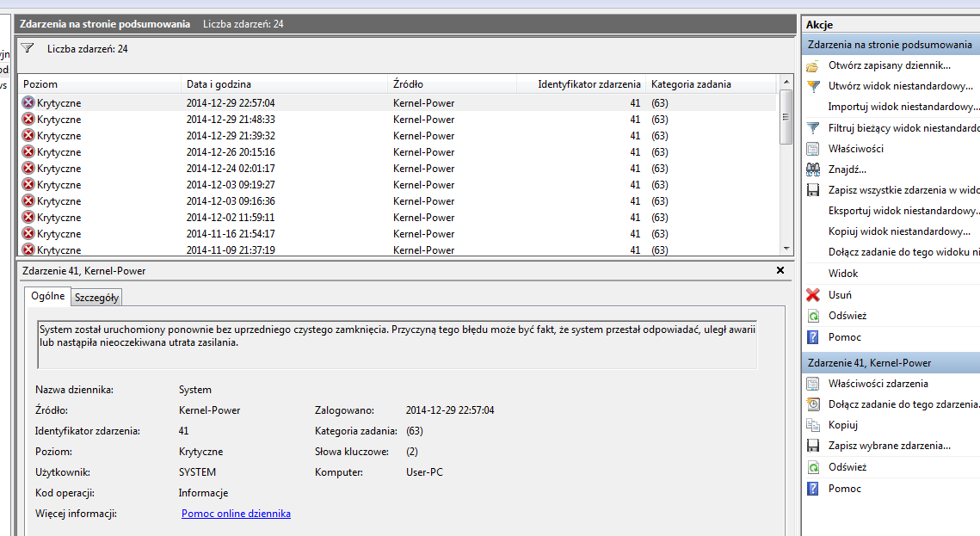This screenshot has height=536, width=980.
Task: Collapse the Zdarzenia na stronie podsumowania actions section
Action: click(x=891, y=45)
